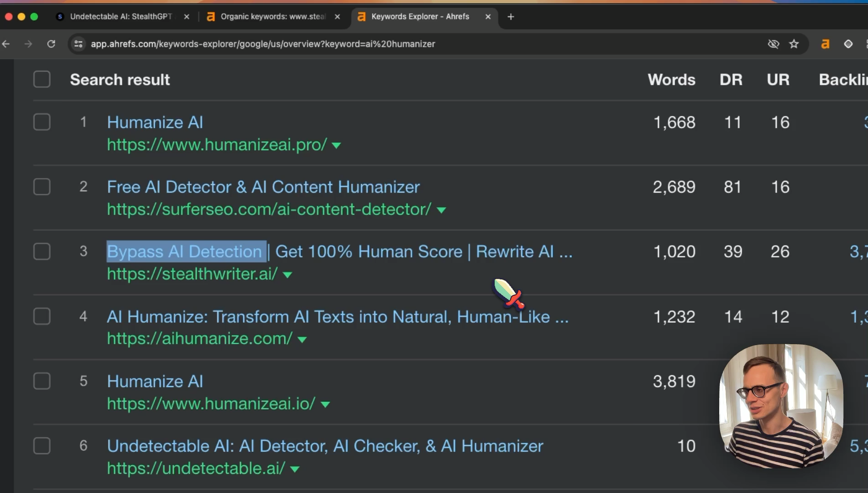Check the box for undetectable.ai result

tap(42, 446)
